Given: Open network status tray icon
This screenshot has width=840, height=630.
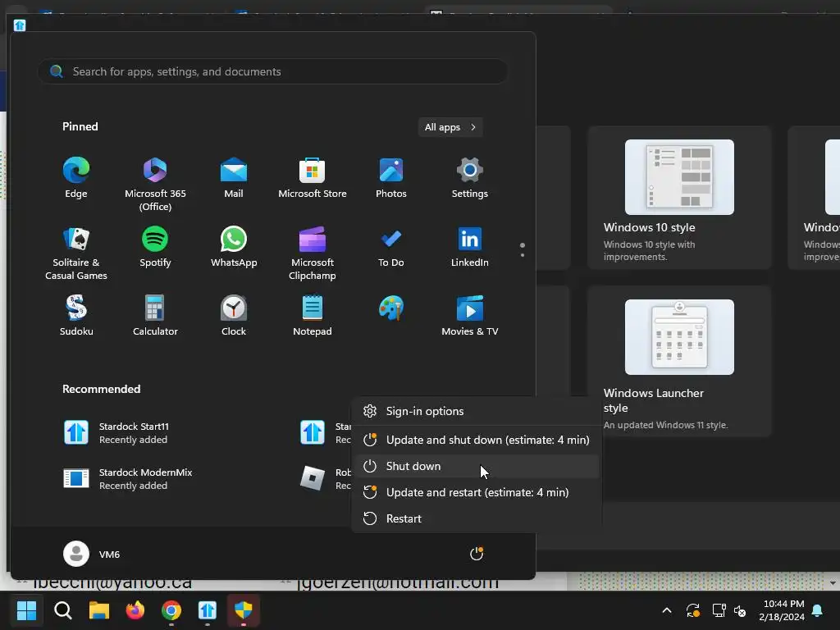Looking at the screenshot, I should point(719,610).
